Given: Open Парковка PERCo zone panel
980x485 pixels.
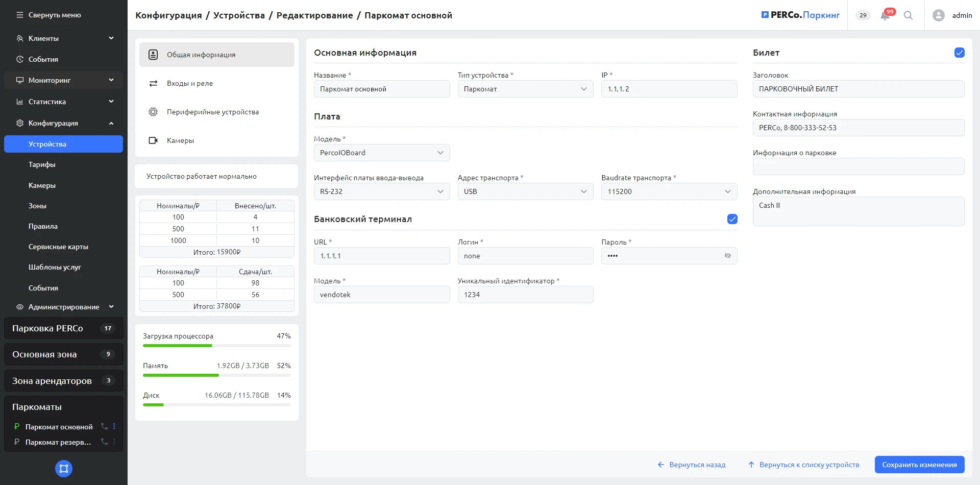Looking at the screenshot, I should coord(64,328).
